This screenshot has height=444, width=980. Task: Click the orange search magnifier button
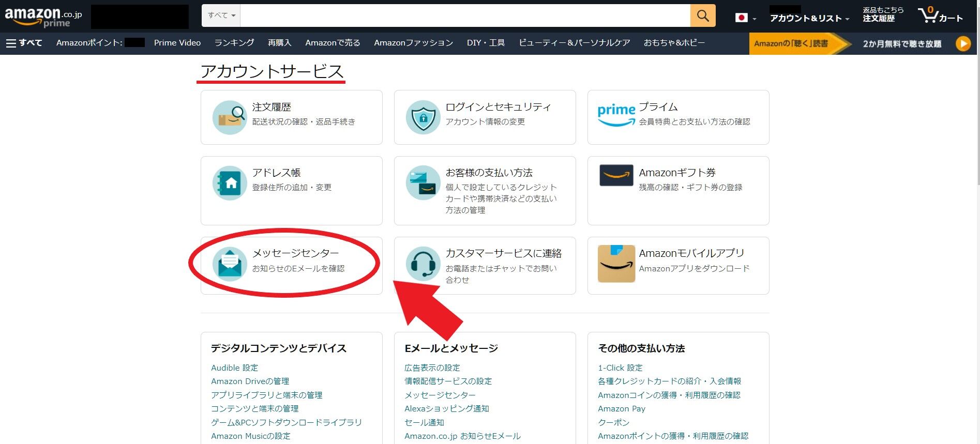703,16
